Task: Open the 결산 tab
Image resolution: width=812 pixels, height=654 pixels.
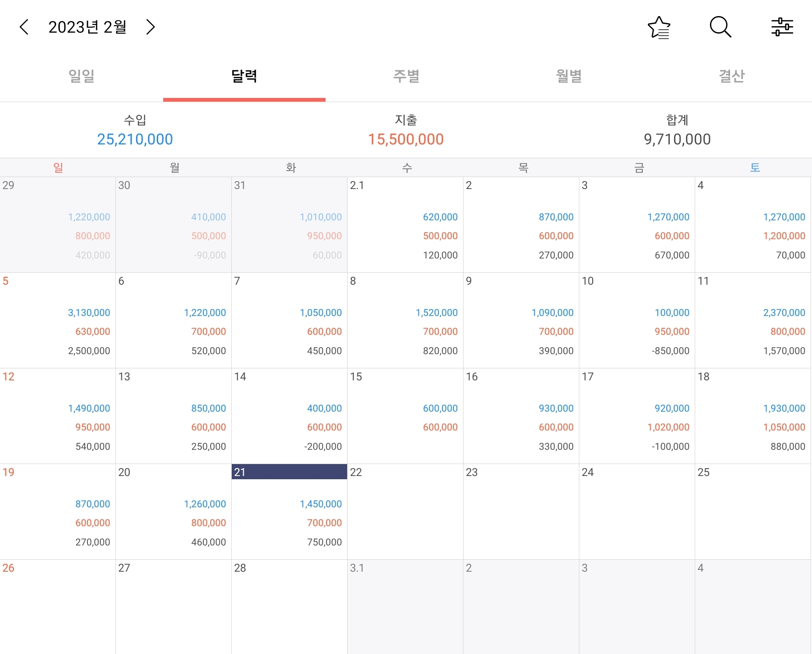Action: (732, 76)
